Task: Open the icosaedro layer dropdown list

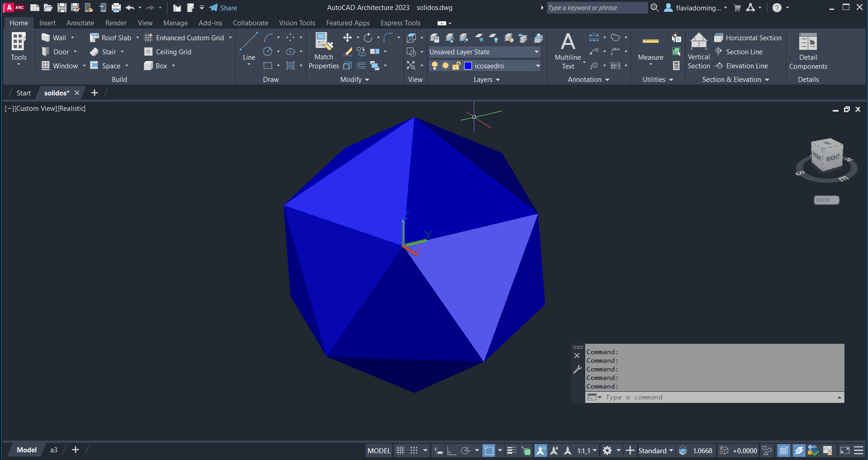Action: [538, 66]
